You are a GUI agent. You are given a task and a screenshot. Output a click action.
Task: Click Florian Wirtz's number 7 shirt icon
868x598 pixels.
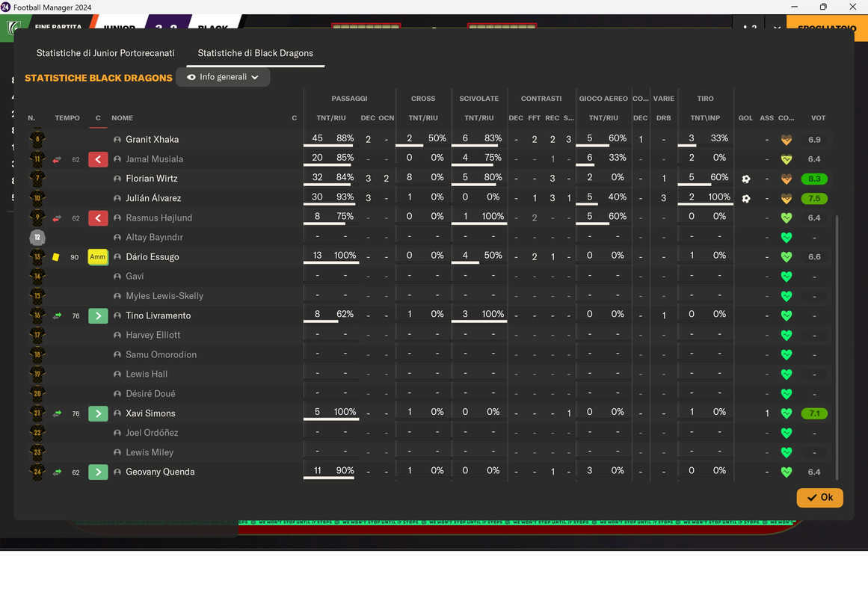(x=37, y=179)
